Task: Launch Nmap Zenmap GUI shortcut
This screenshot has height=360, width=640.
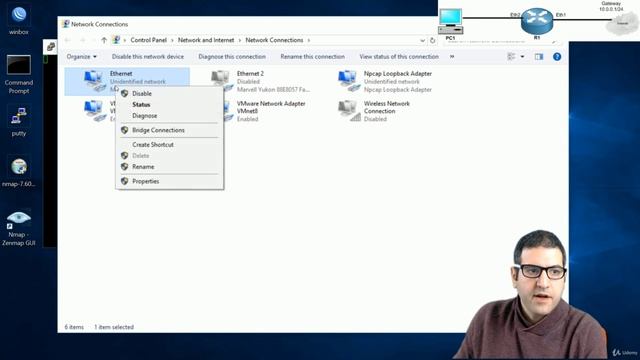Action: tap(19, 228)
